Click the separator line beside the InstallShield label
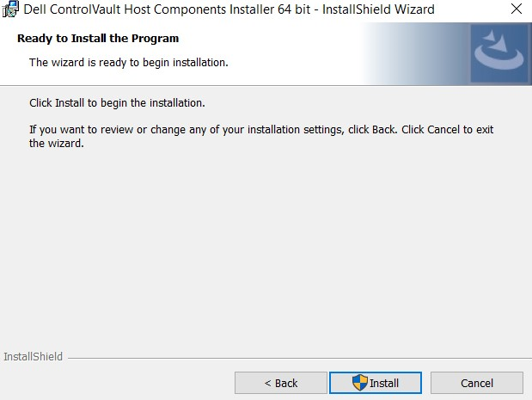This screenshot has width=532, height=400. [292, 357]
